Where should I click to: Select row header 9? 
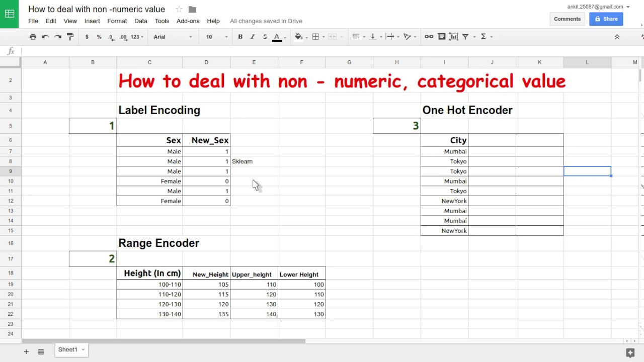[11, 171]
